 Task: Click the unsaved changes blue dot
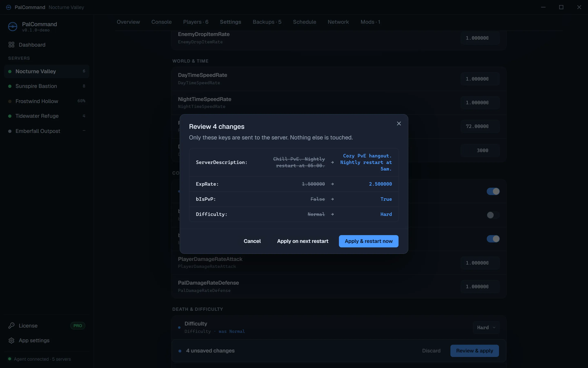(x=180, y=351)
